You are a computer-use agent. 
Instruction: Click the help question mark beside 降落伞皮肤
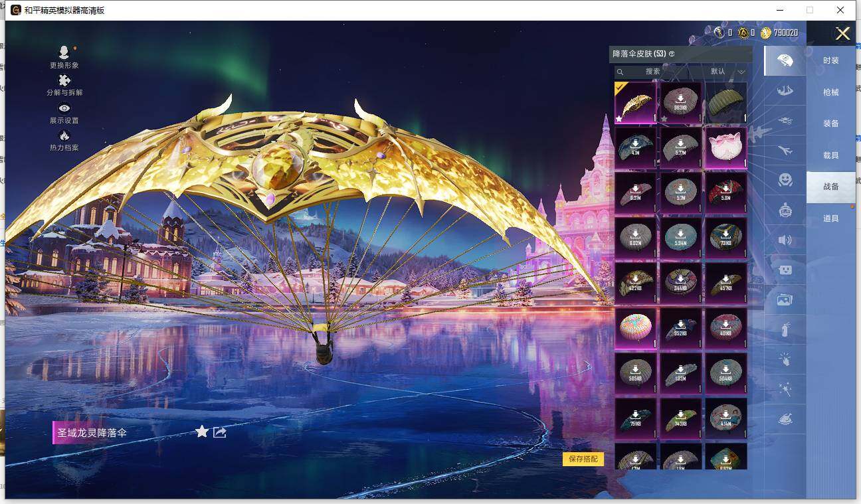click(672, 54)
